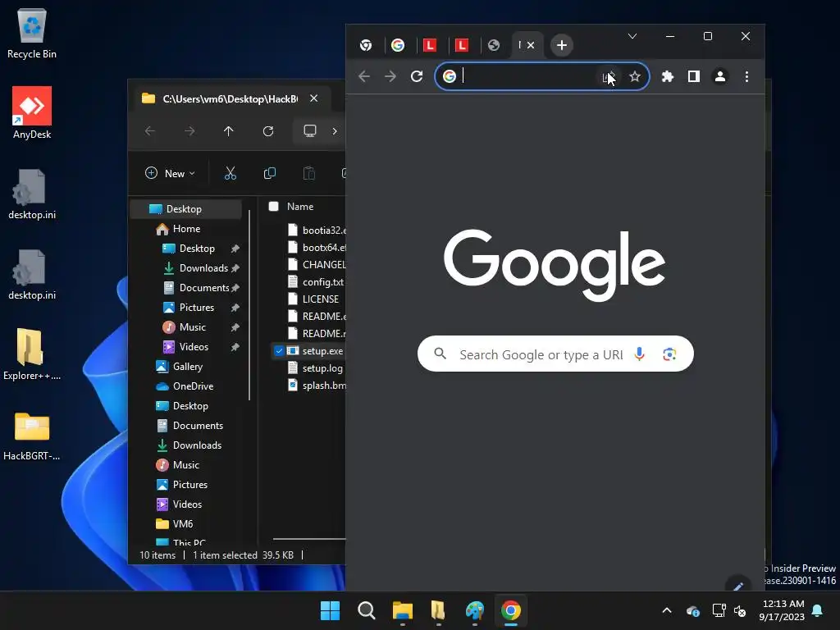Image resolution: width=840 pixels, height=630 pixels.
Task: Select the Explorer++ zip on desktop
Action: pos(32,354)
